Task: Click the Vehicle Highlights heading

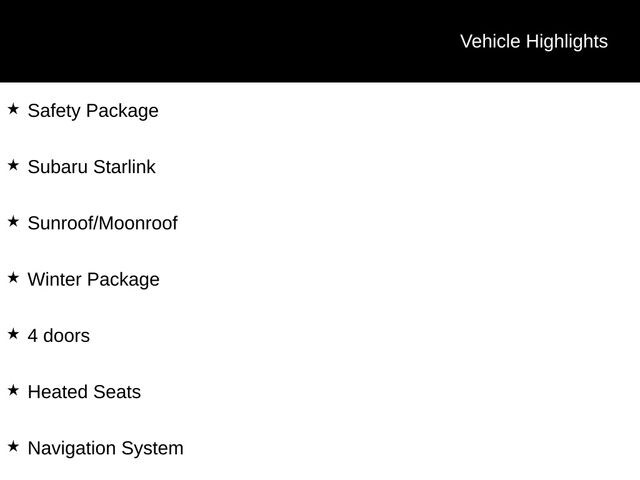Action: [x=533, y=41]
